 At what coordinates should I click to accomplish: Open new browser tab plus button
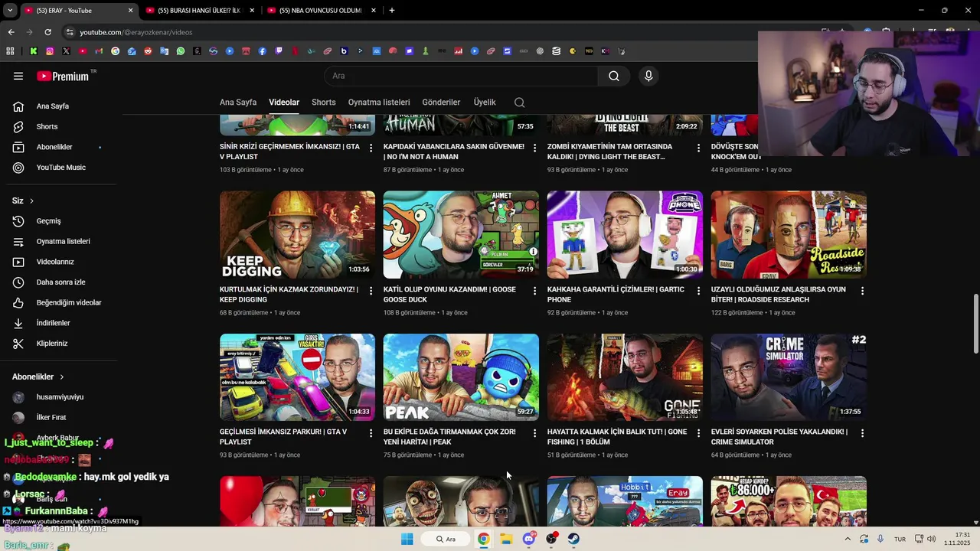392,11
